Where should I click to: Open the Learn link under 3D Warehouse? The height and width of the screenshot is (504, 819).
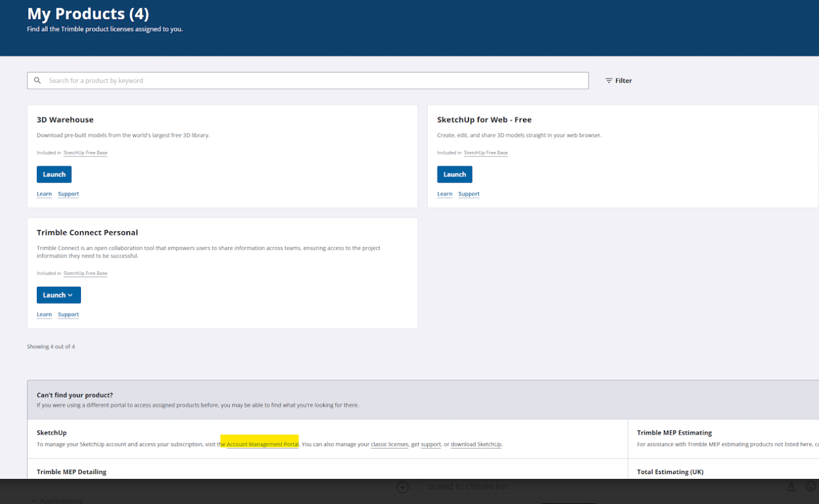pyautogui.click(x=44, y=194)
